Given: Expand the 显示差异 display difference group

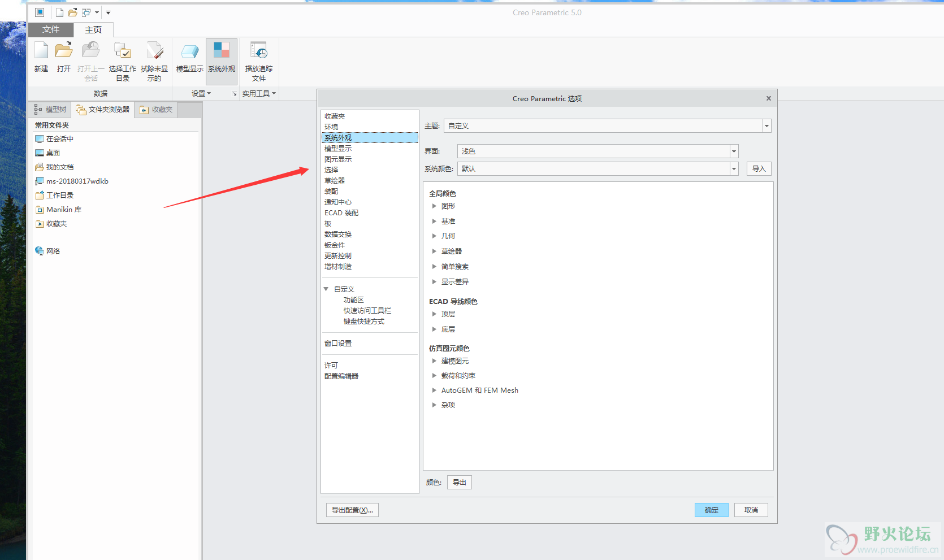Looking at the screenshot, I should [434, 282].
